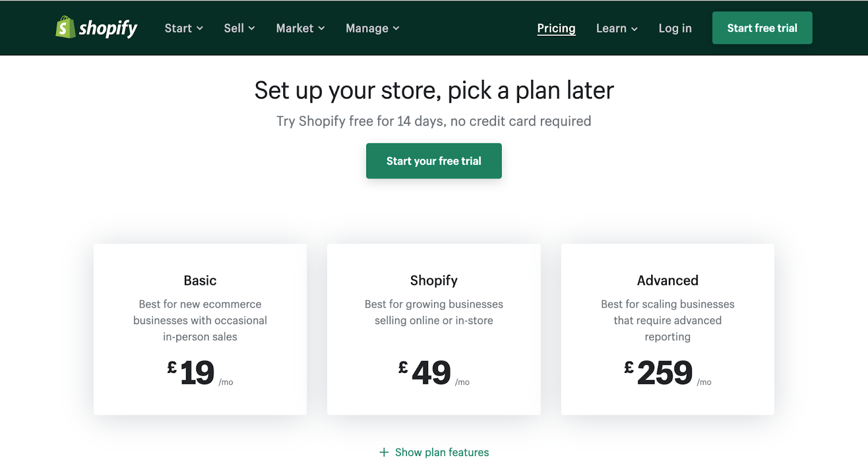The width and height of the screenshot is (868, 468).
Task: Click the Try Shopify free for 14 days text
Action: [434, 121]
